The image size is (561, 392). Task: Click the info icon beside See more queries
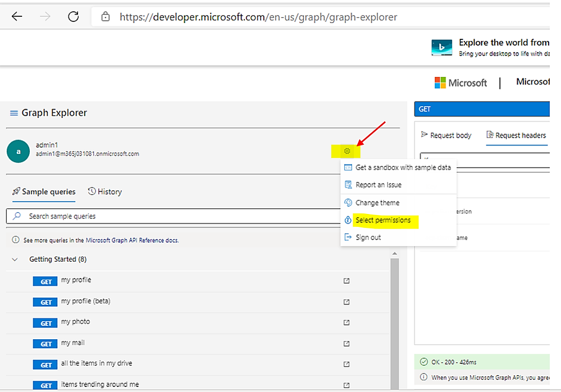tap(15, 240)
